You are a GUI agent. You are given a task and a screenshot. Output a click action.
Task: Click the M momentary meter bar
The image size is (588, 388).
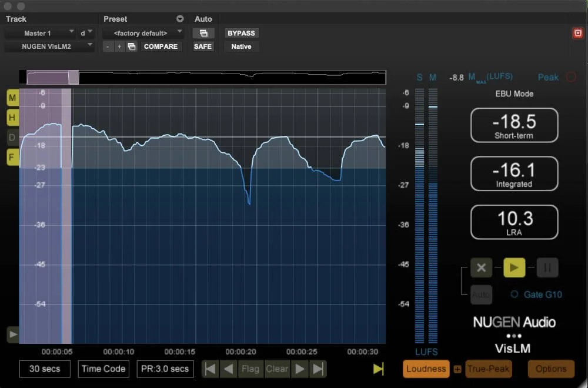click(x=433, y=216)
